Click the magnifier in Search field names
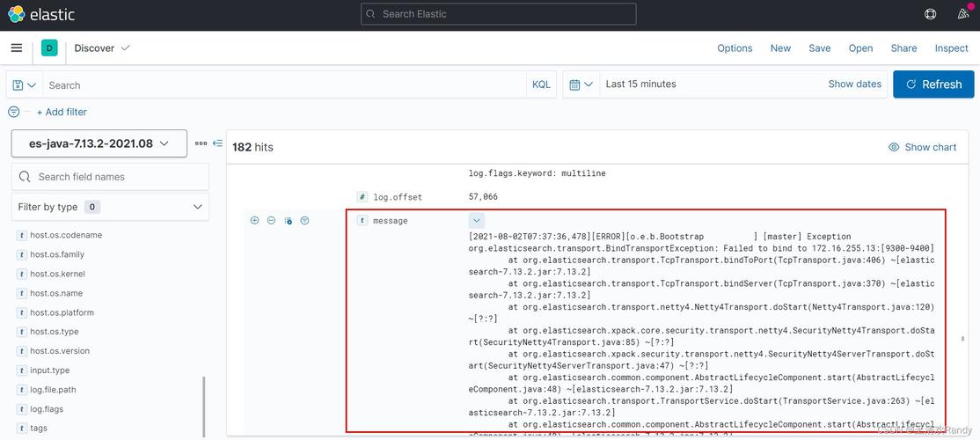980x440 pixels. pos(25,177)
